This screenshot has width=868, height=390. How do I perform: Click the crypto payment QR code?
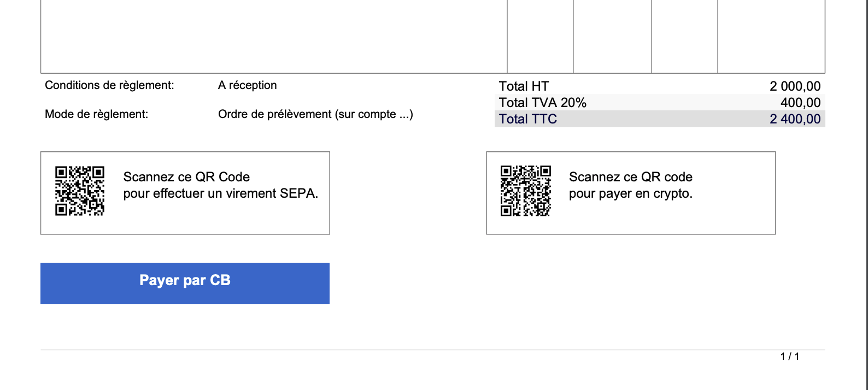click(x=526, y=191)
